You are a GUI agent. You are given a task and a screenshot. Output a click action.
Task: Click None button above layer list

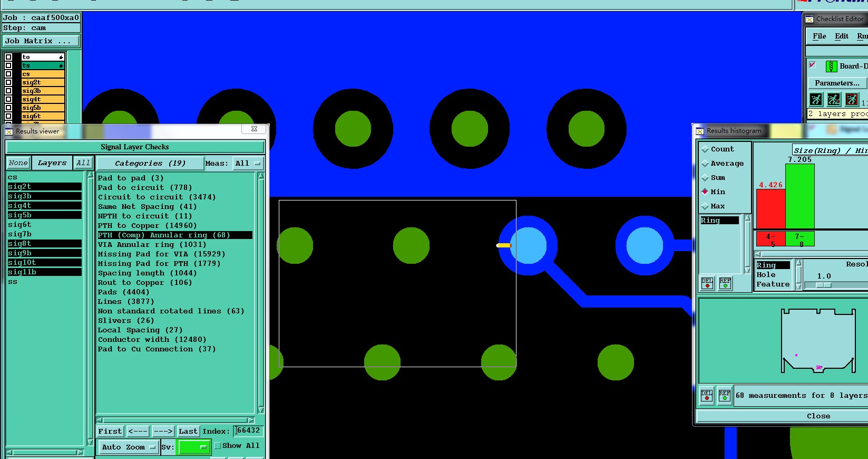coord(18,163)
